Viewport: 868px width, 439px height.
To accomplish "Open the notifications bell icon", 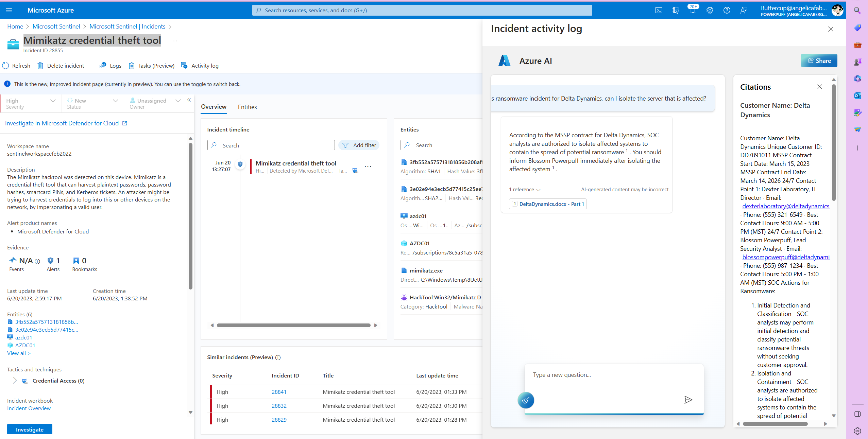I will click(x=692, y=10).
